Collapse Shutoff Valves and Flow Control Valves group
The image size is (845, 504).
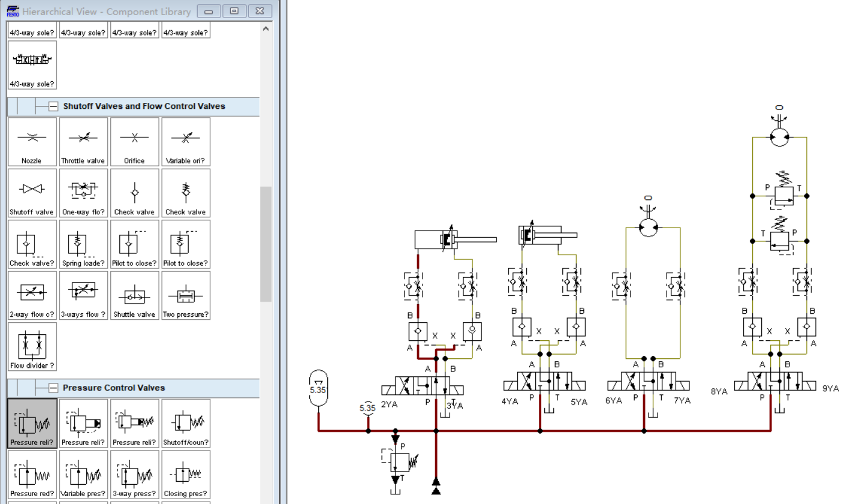coord(53,107)
